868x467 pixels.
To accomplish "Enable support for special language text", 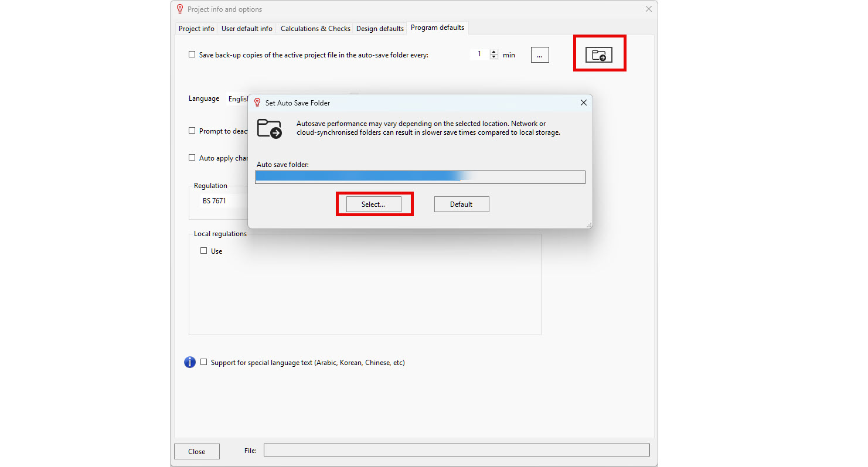I will click(x=204, y=362).
